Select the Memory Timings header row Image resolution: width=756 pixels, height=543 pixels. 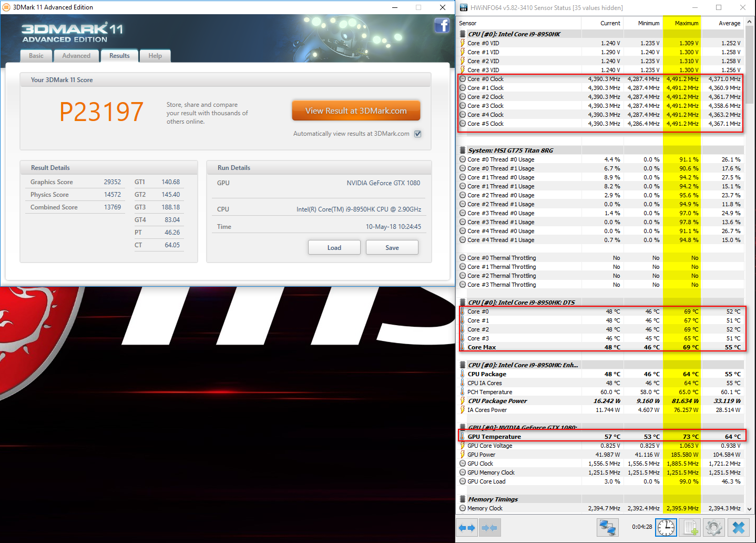pos(600,499)
